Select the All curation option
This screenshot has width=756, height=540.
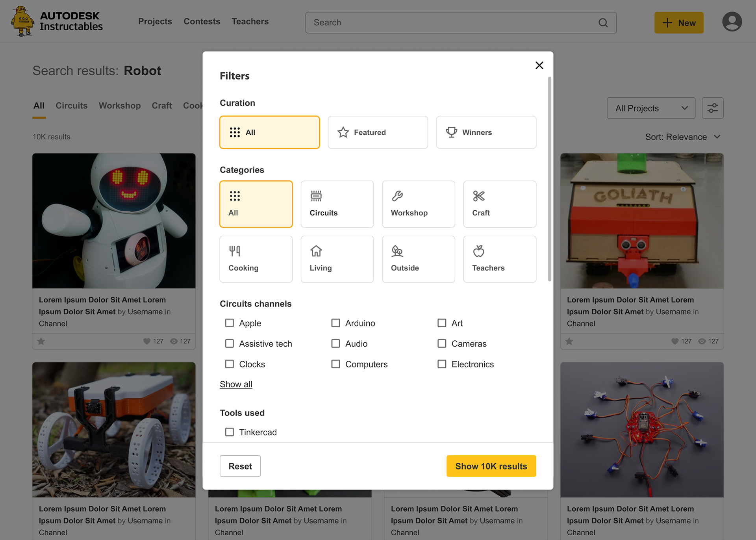[x=270, y=132]
